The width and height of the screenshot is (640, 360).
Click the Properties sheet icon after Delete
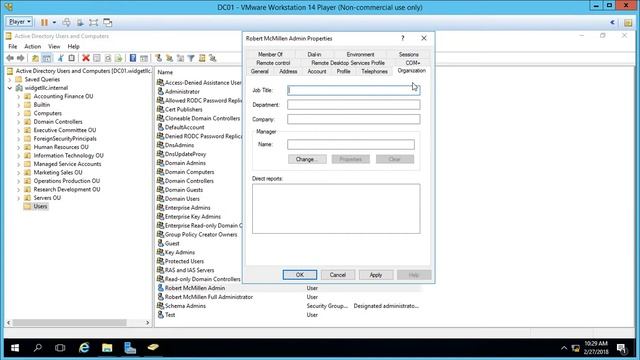point(97,58)
